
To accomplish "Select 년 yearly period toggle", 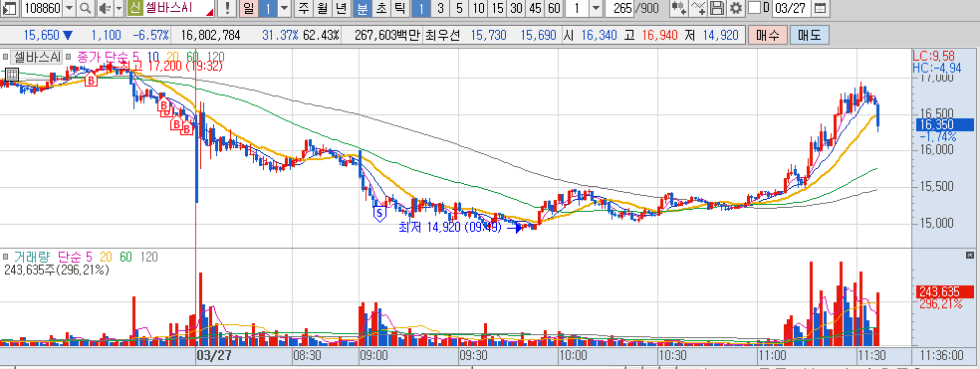I will pyautogui.click(x=342, y=9).
